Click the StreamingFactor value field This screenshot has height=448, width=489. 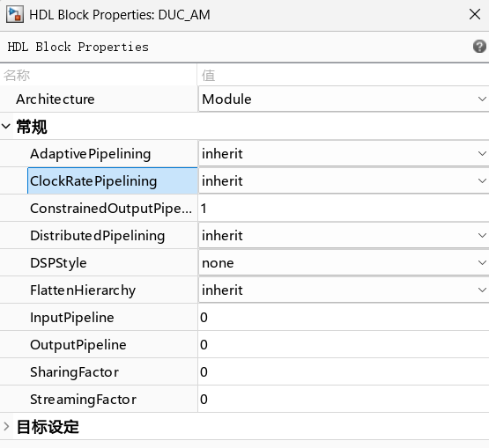(x=344, y=399)
